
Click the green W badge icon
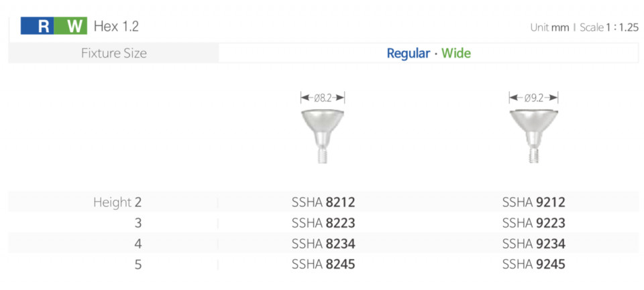(70, 26)
